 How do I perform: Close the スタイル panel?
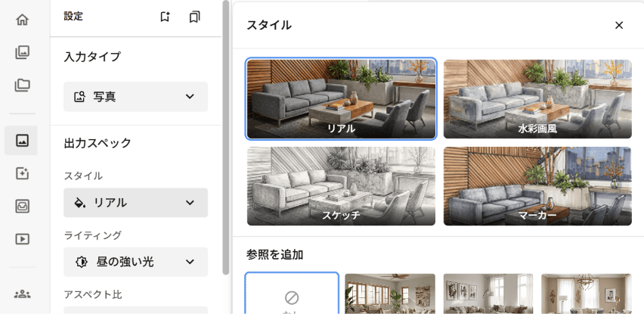click(619, 25)
